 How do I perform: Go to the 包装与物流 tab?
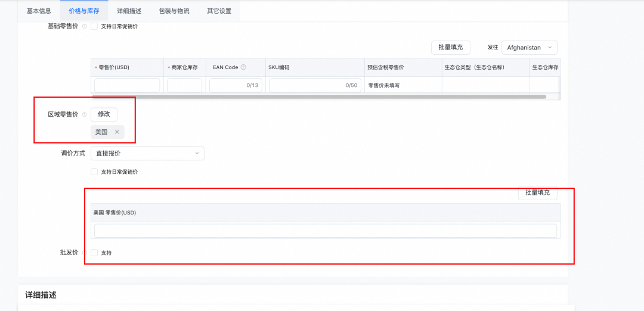click(174, 11)
